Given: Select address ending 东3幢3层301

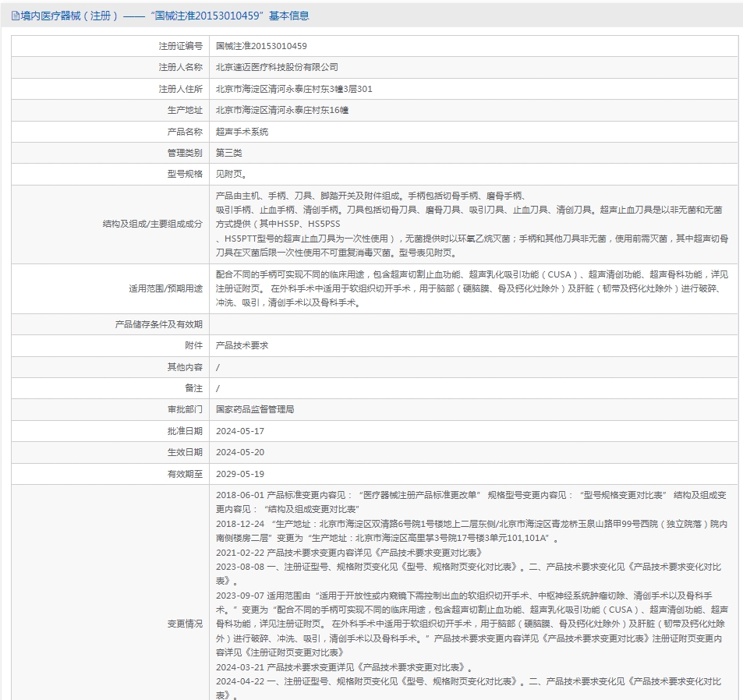Looking at the screenshot, I should click(294, 89).
